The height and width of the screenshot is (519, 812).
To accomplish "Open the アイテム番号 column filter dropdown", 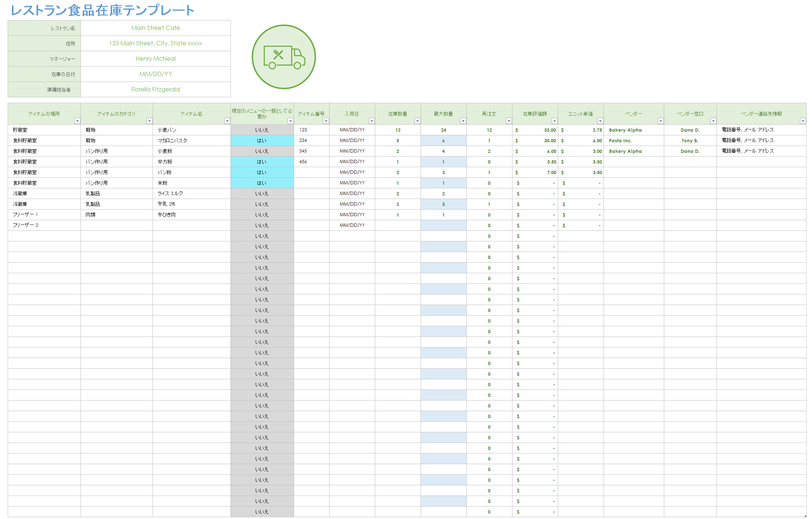I will pos(326,121).
